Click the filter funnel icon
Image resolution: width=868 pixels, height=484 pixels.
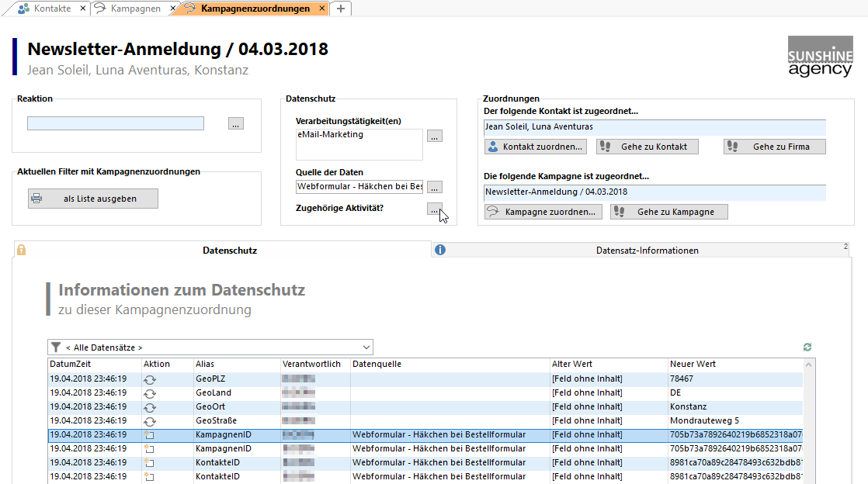click(56, 347)
